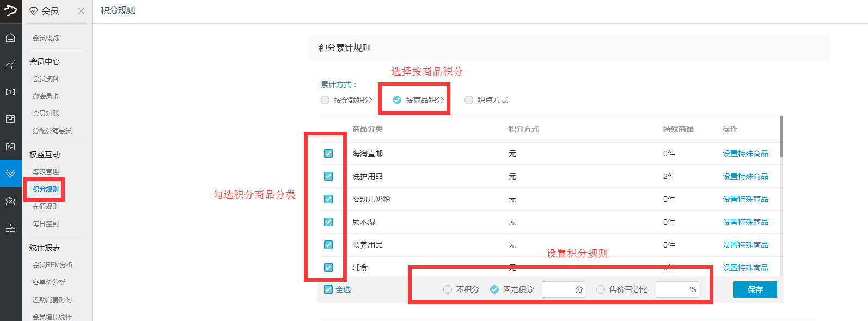Viewport: 868px width, 321px height.
Task: Click the 特殊商品 column header
Action: tap(678, 129)
